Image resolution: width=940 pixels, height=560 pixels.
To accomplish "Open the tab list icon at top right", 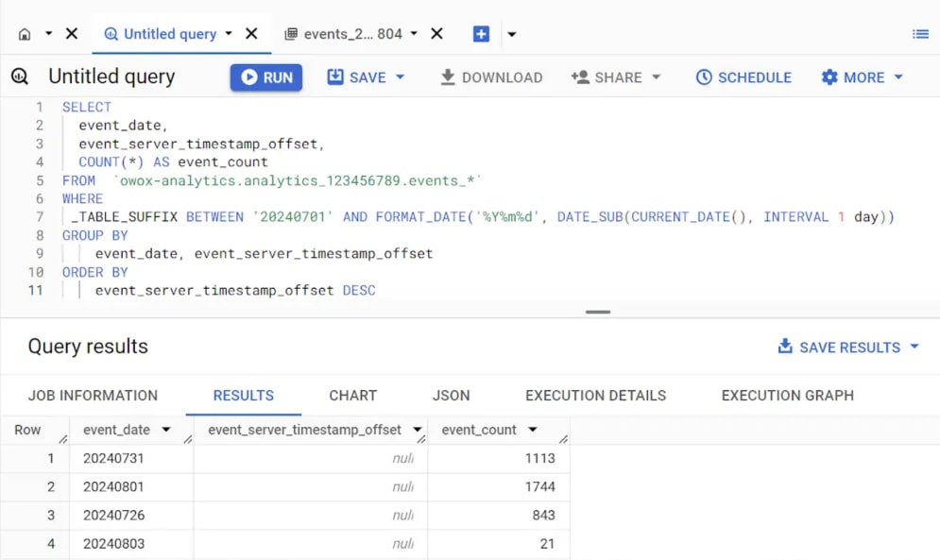I will 920,34.
